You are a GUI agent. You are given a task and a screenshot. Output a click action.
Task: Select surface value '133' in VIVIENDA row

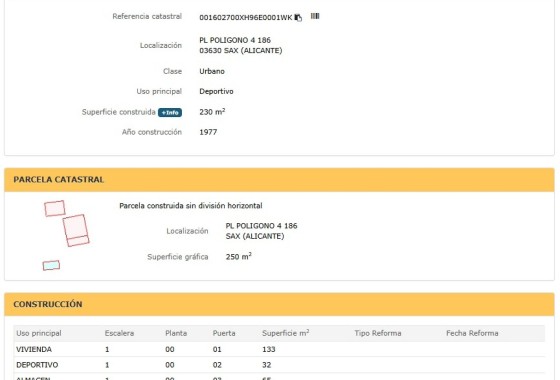pos(269,349)
